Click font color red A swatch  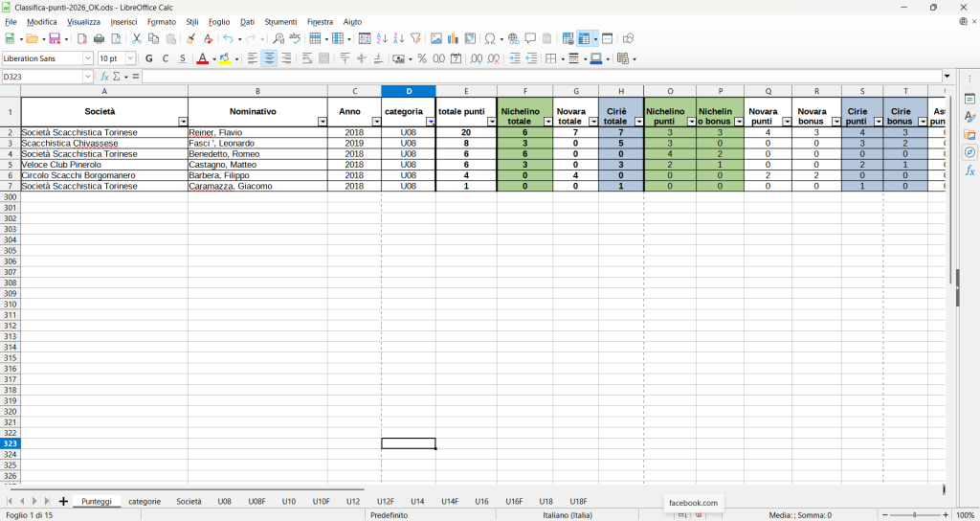tap(201, 58)
